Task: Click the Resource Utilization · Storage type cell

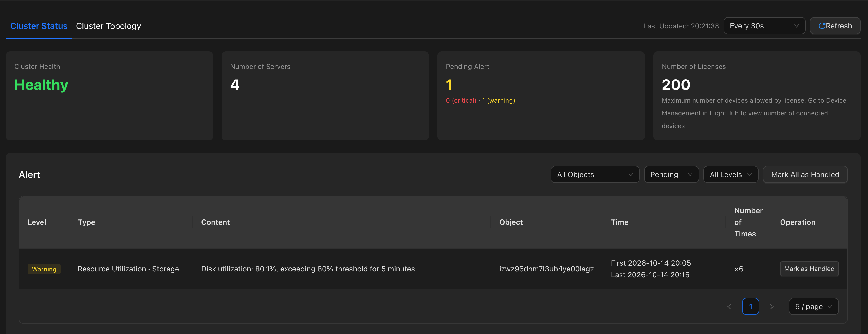Action: 128,269
